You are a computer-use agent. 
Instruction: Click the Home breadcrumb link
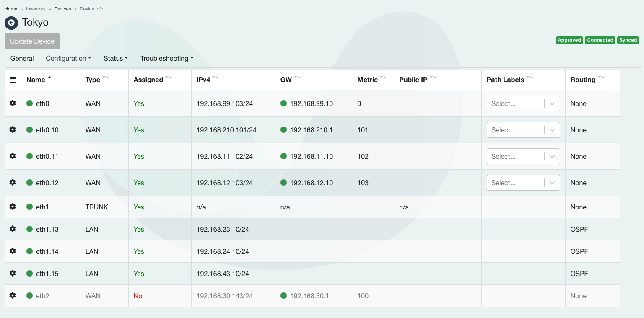pos(11,9)
